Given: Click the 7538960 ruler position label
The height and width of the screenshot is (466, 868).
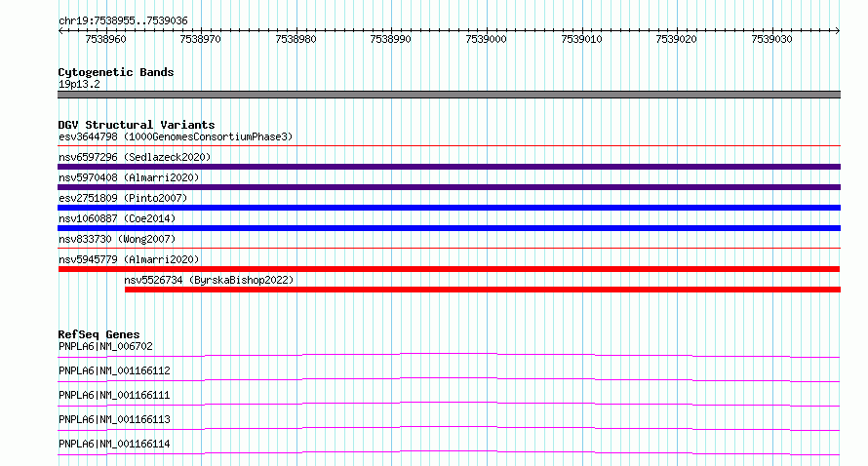Looking at the screenshot, I should 105,39.
